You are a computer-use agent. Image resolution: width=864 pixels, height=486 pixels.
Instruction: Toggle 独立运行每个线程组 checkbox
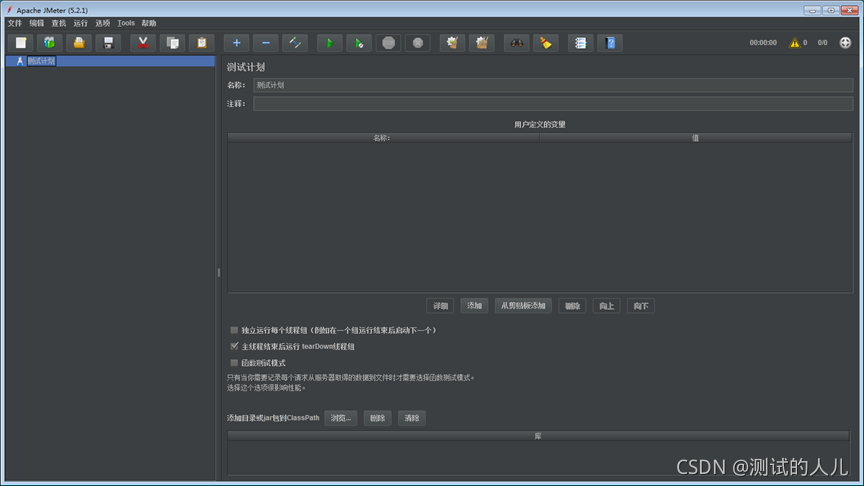234,330
